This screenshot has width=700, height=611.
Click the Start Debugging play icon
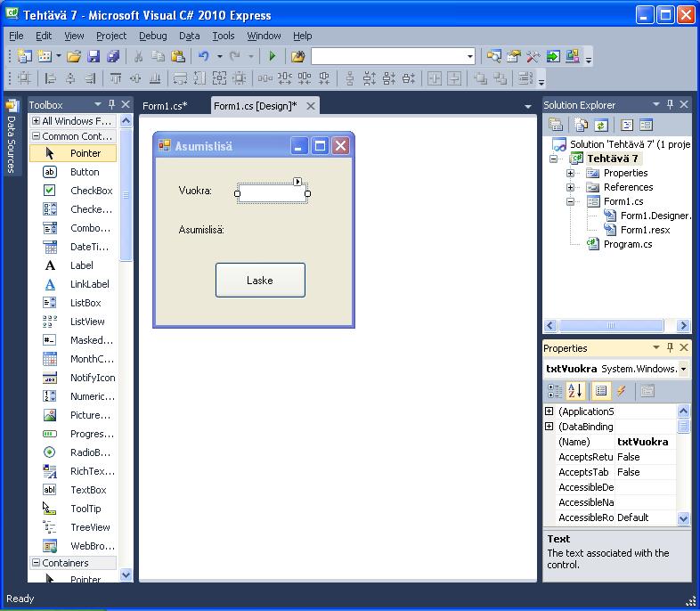coord(273,56)
